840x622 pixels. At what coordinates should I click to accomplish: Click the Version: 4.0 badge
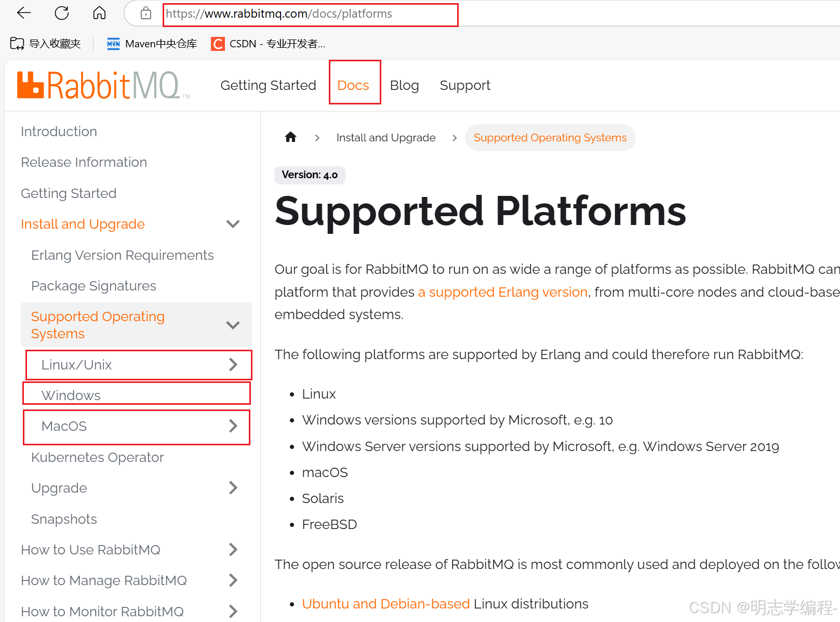click(x=310, y=175)
